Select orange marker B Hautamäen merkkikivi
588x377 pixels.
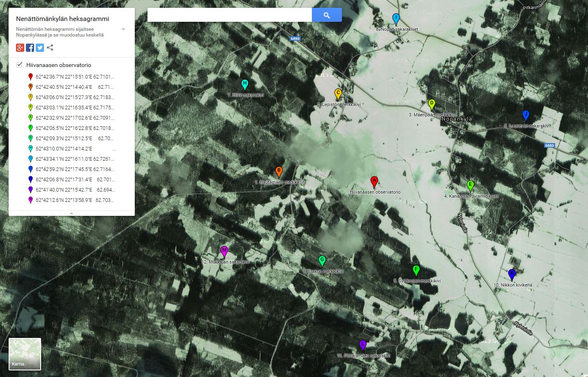[279, 171]
